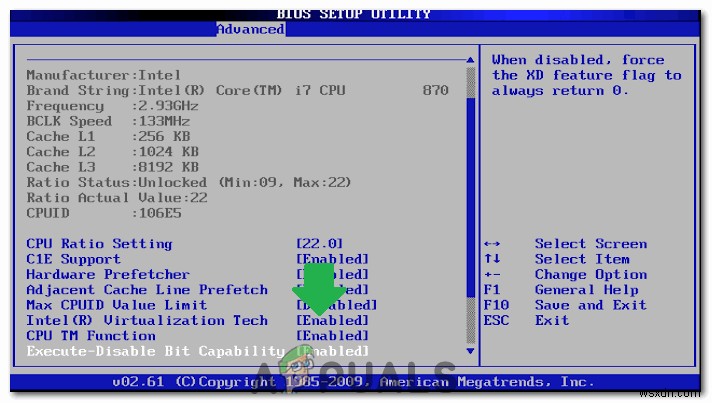Image resolution: width=712 pixels, height=403 pixels.
Task: Click the blue vertical scrollbar thumb
Action: pyautogui.click(x=470, y=197)
